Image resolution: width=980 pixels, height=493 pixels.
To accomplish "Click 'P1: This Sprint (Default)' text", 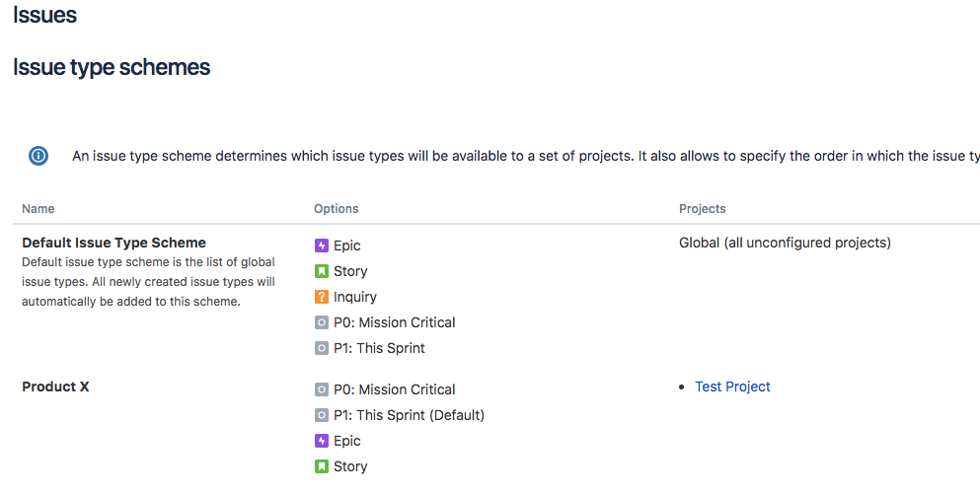I will 409,415.
